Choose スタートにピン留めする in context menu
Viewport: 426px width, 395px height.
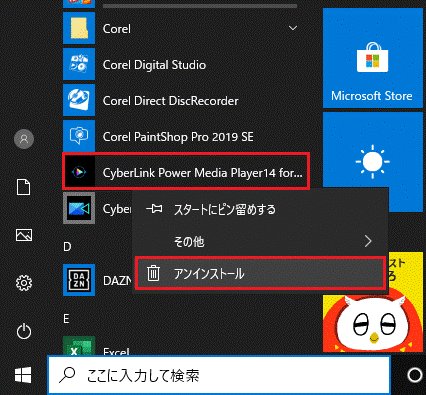(260, 209)
